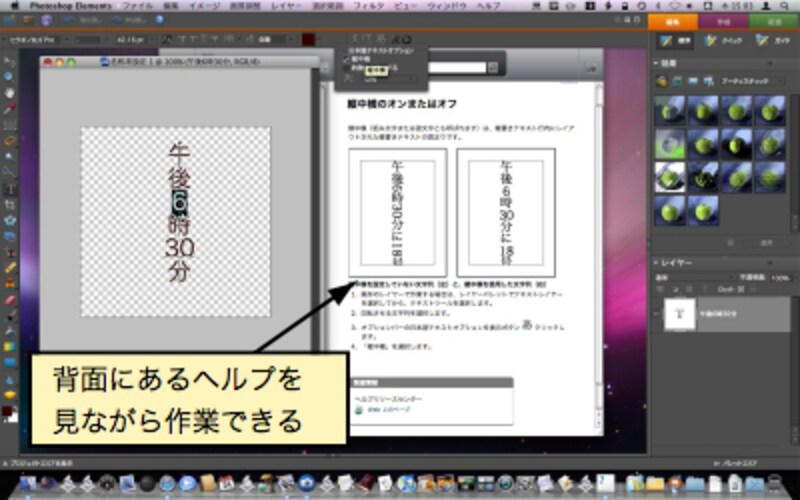Select the Gradient tool
This screenshot has height=500, width=800.
(x=10, y=347)
